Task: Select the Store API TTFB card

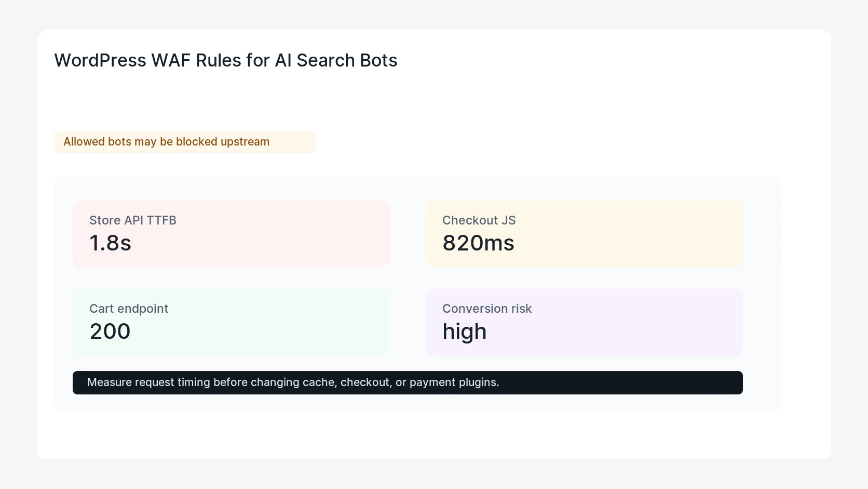Action: [231, 234]
